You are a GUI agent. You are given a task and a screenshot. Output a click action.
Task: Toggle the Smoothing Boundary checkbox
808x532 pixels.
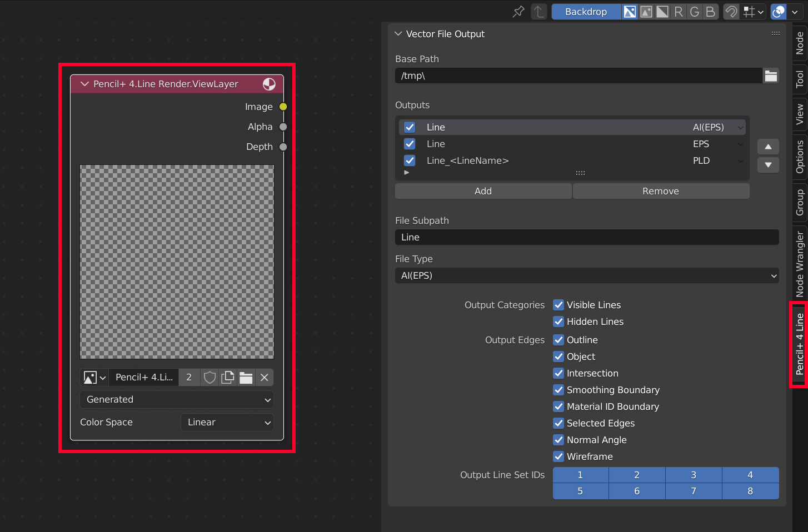[558, 390]
